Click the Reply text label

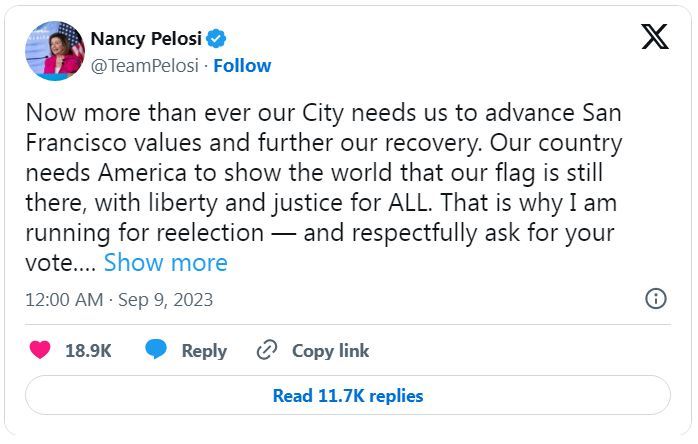tap(204, 351)
